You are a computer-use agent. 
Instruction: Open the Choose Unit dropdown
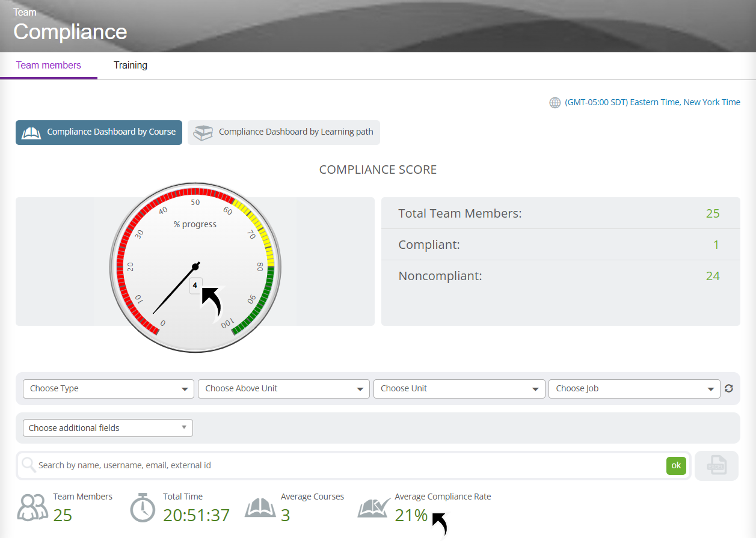pos(459,389)
